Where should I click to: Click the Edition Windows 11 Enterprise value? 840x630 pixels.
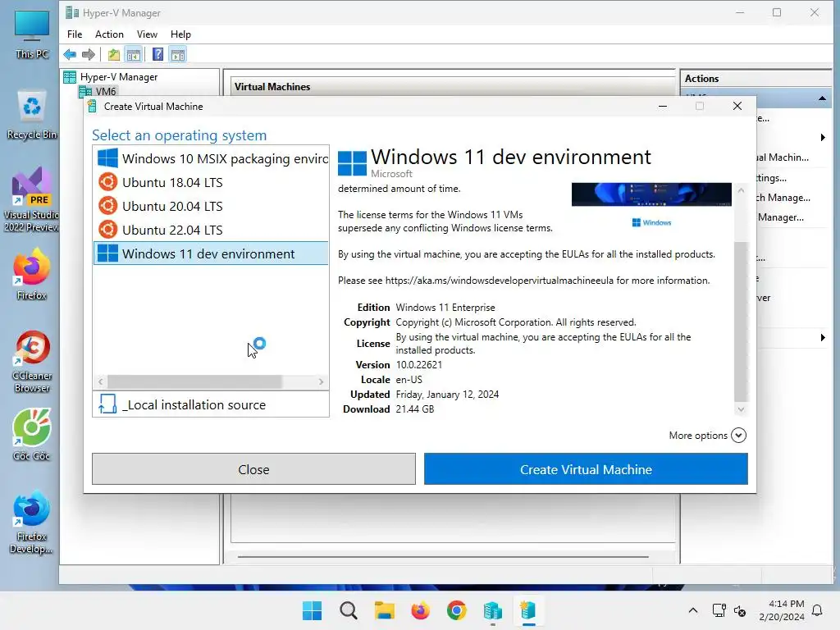tap(445, 308)
